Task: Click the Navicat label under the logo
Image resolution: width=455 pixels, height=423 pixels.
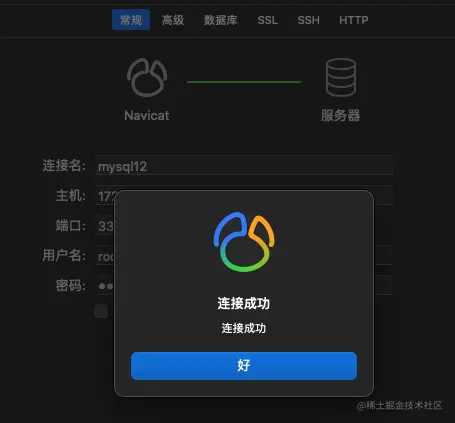Action: [147, 116]
